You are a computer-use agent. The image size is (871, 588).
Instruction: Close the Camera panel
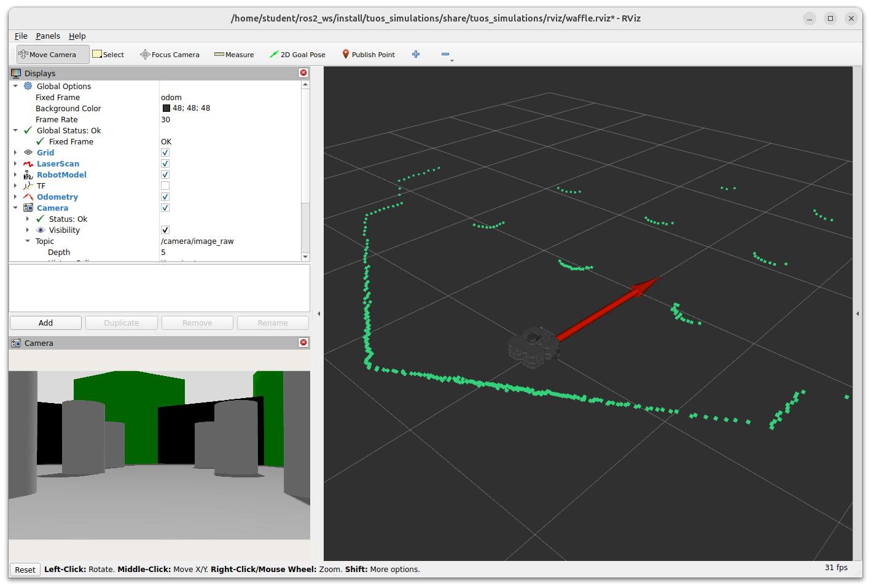point(303,343)
